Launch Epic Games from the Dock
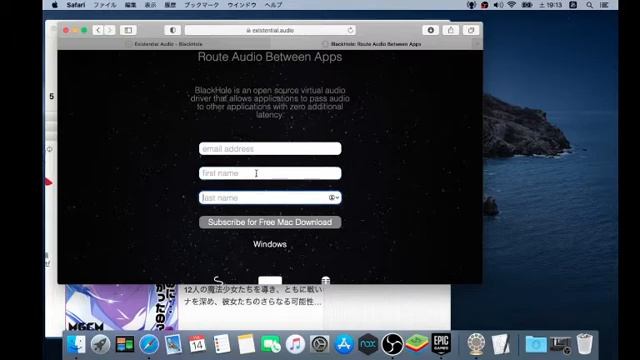 tap(441, 344)
